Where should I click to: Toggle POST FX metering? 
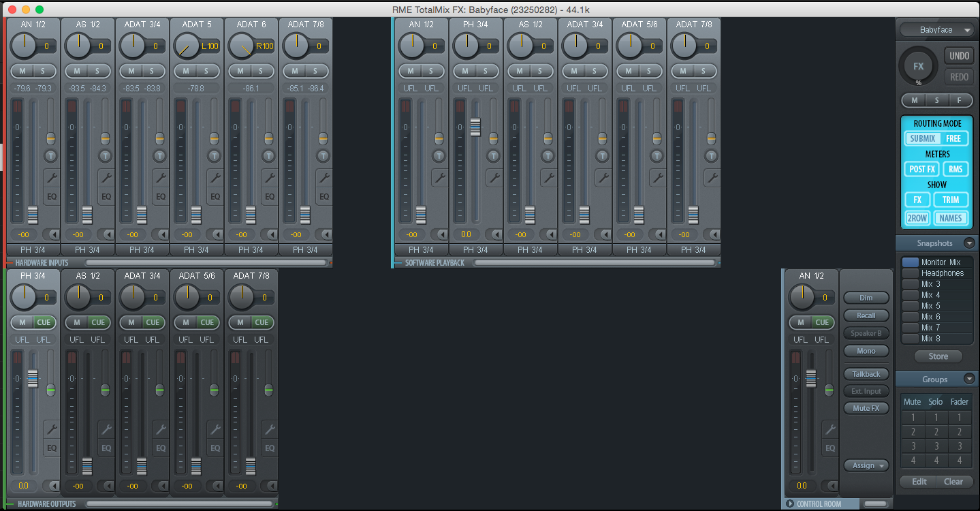coord(922,169)
